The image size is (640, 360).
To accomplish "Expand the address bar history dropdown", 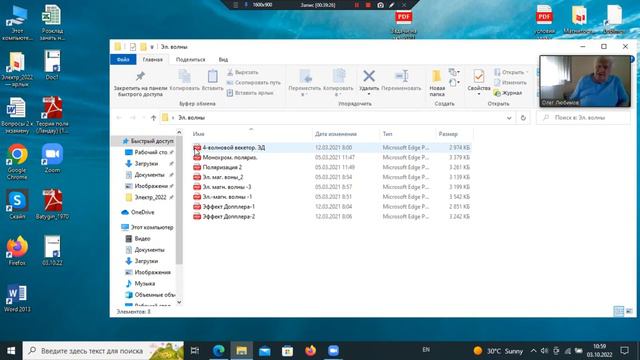I will tap(509, 118).
